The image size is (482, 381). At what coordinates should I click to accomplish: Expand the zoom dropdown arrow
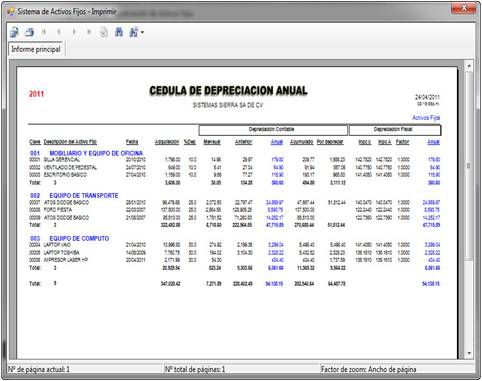tap(142, 33)
